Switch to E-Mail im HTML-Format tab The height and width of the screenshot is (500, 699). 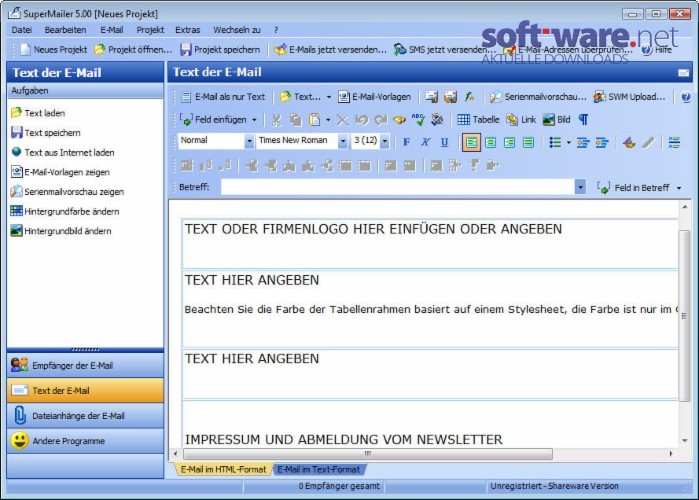tap(223, 469)
